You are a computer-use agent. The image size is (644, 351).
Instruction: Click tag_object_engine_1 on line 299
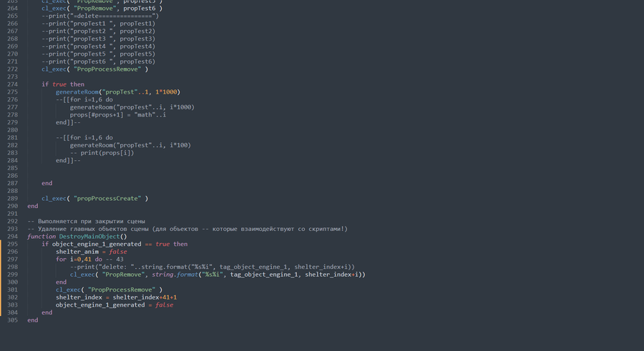263,275
